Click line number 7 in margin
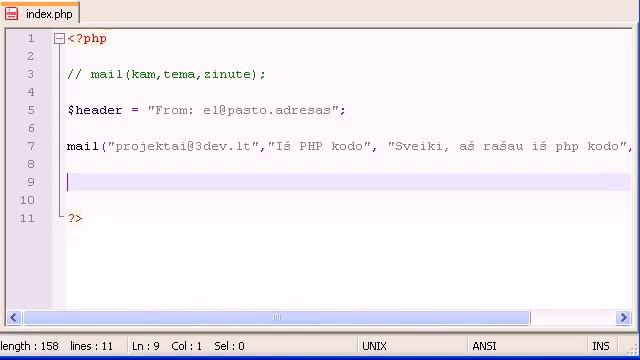 [31, 146]
